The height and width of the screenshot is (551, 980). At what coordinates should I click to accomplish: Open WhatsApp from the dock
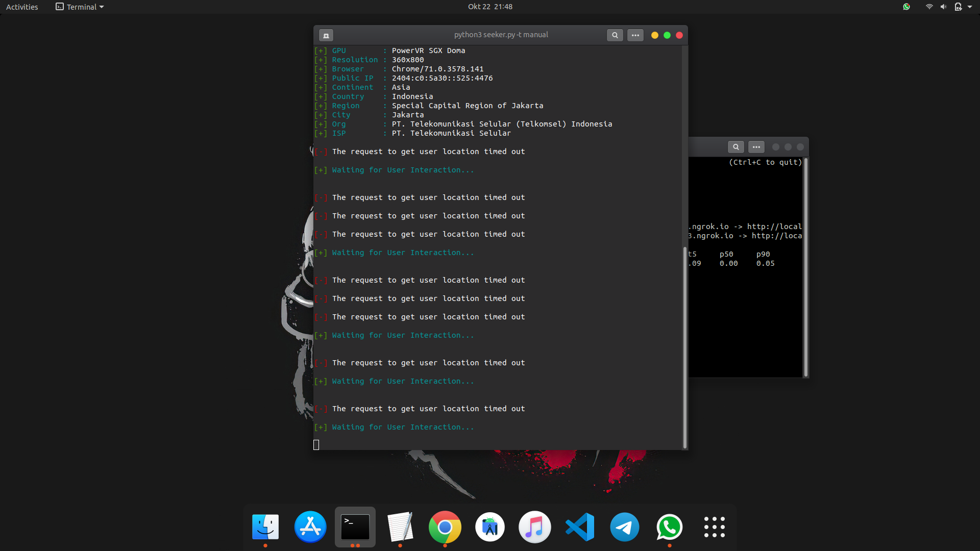point(670,527)
